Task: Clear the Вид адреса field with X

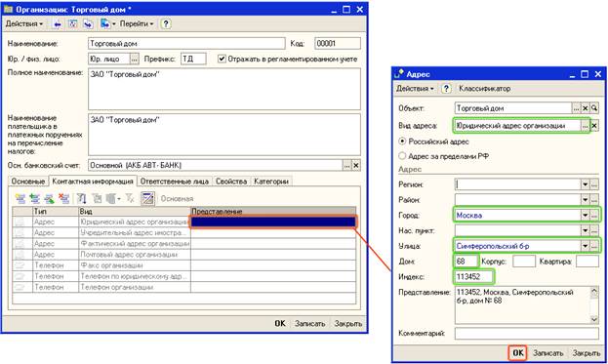Action: click(x=594, y=126)
